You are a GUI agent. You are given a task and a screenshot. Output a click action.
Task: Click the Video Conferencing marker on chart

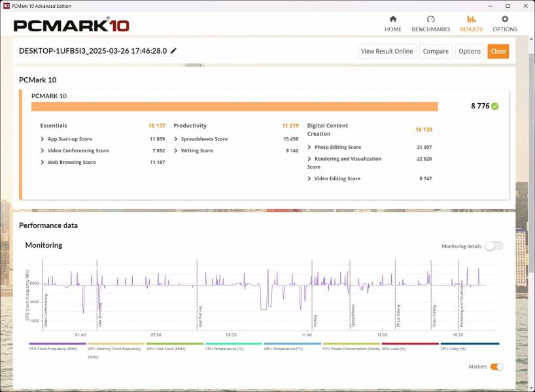46,310
